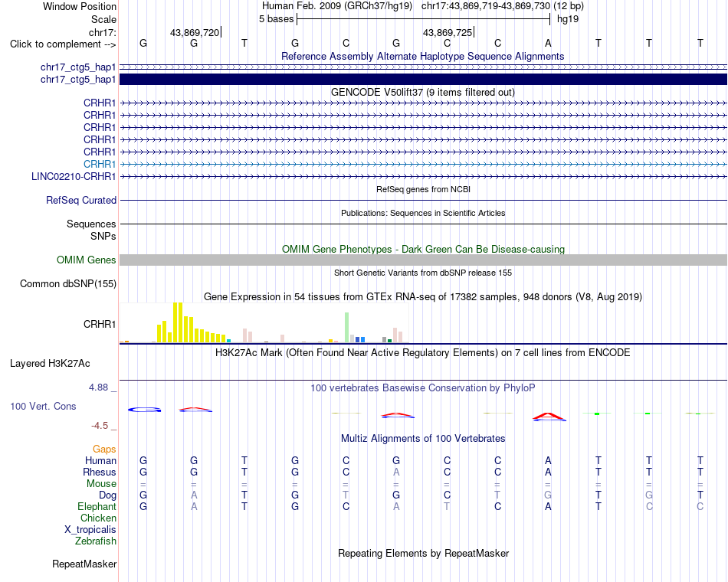Open Reference Assembly Alternate Haplotype title
The width and height of the screenshot is (728, 582).
(x=422, y=56)
